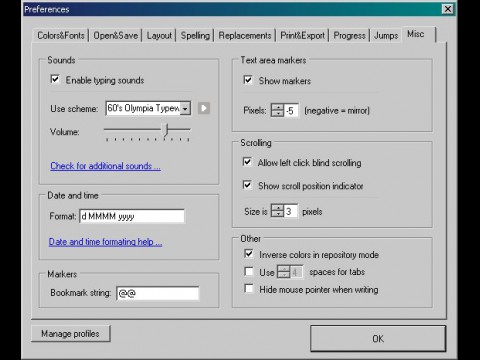
Task: Open Check for additional sounds link
Action: [105, 166]
